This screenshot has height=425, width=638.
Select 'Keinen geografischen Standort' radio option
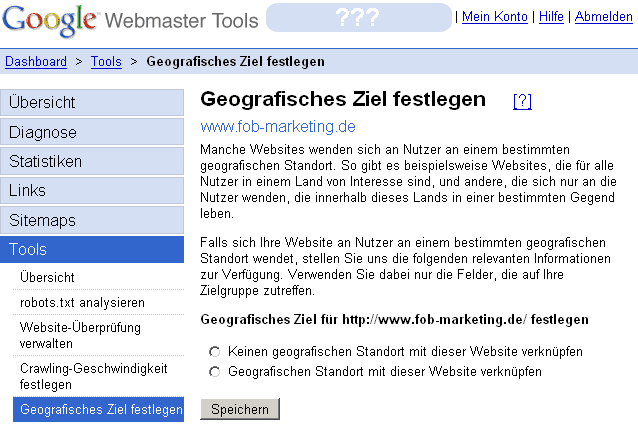click(x=214, y=352)
